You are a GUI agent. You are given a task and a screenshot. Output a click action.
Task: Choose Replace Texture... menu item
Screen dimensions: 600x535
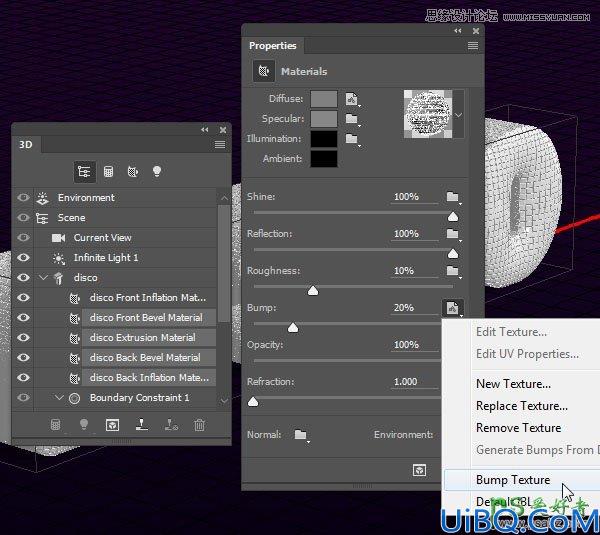522,406
